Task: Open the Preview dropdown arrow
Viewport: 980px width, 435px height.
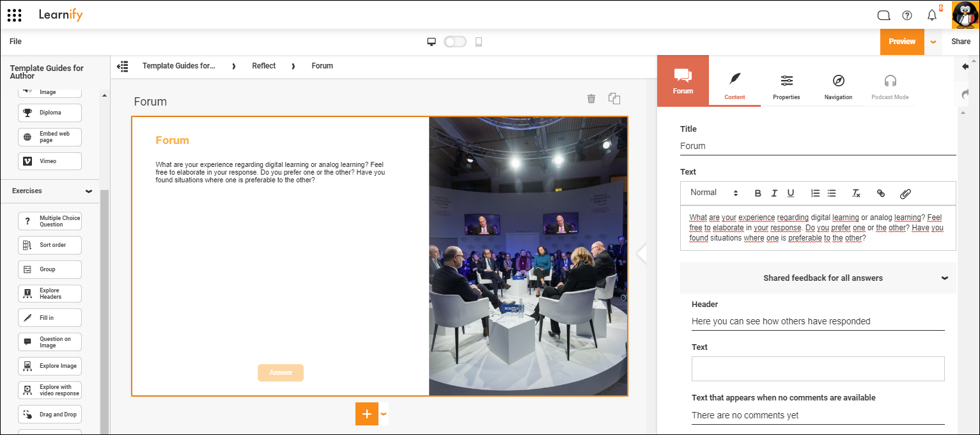Action: (x=933, y=42)
